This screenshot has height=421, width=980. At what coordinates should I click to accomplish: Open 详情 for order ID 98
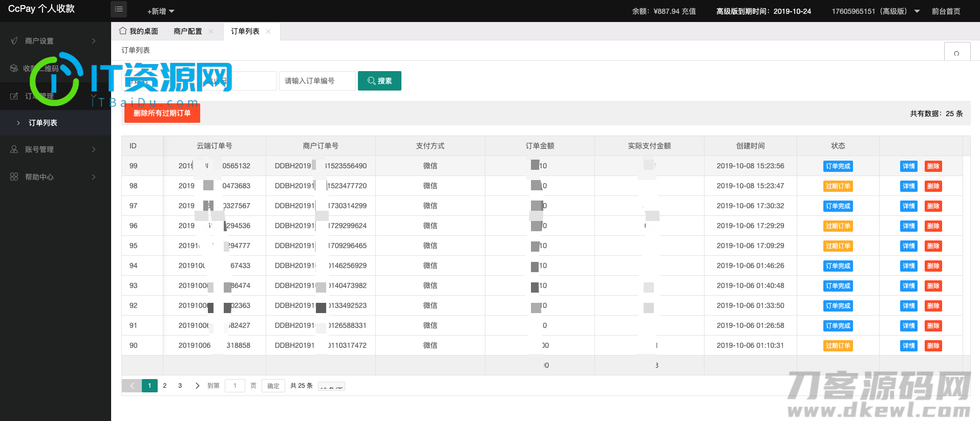(x=909, y=186)
